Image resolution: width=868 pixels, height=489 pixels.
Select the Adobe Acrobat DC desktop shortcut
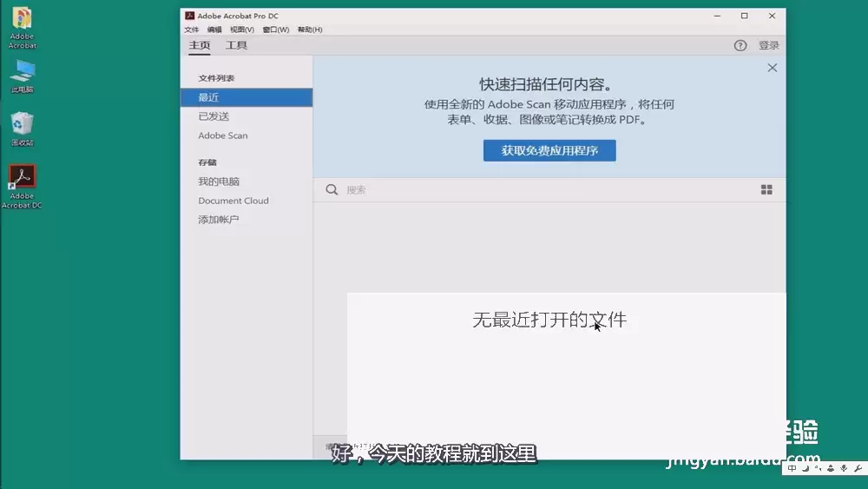click(23, 186)
